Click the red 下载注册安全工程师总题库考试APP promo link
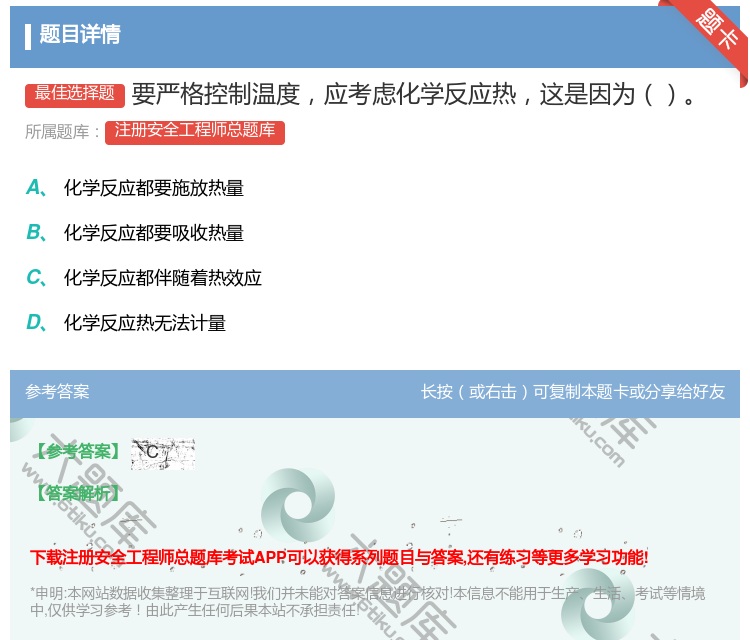 [339, 557]
